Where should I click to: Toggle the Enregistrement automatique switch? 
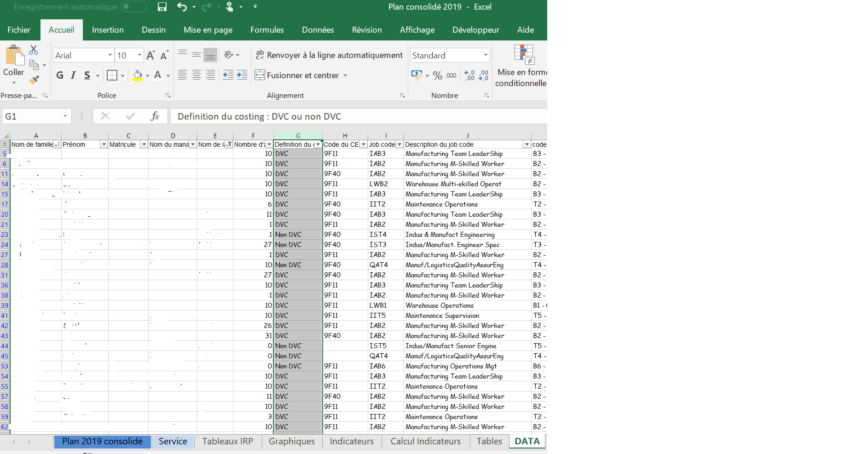click(133, 7)
